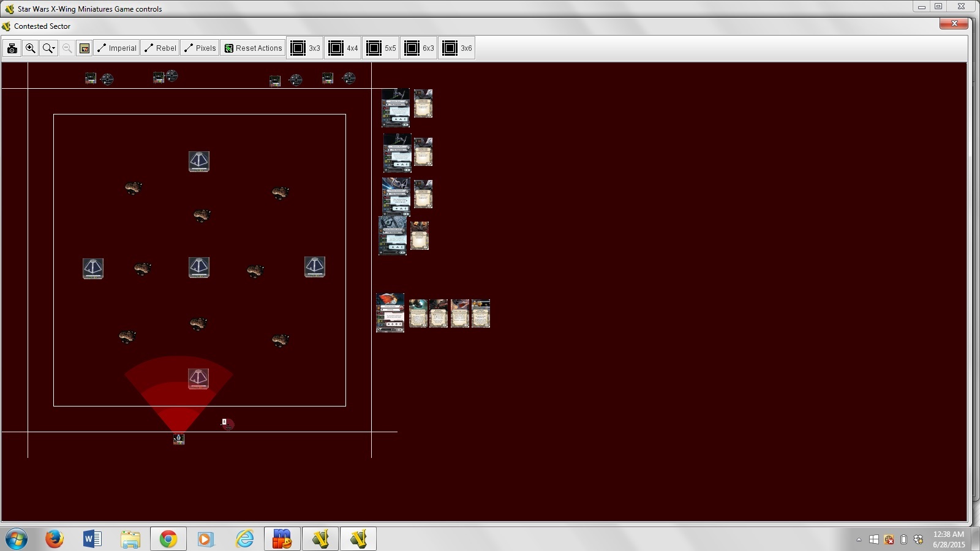980x551 pixels.
Task: Click the red A-wing pilot card
Action: [390, 313]
